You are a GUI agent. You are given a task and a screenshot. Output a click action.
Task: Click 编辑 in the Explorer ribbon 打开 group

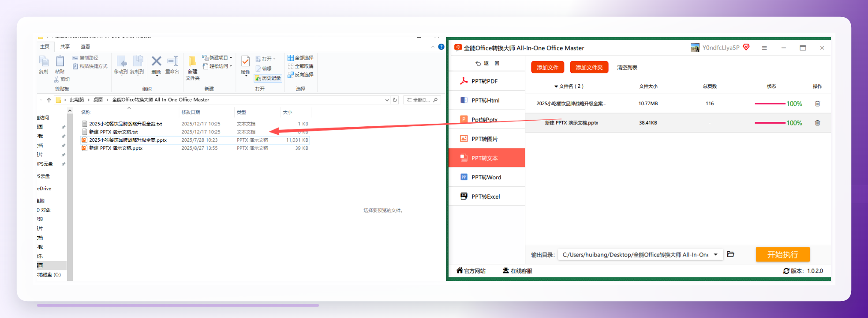pos(264,68)
